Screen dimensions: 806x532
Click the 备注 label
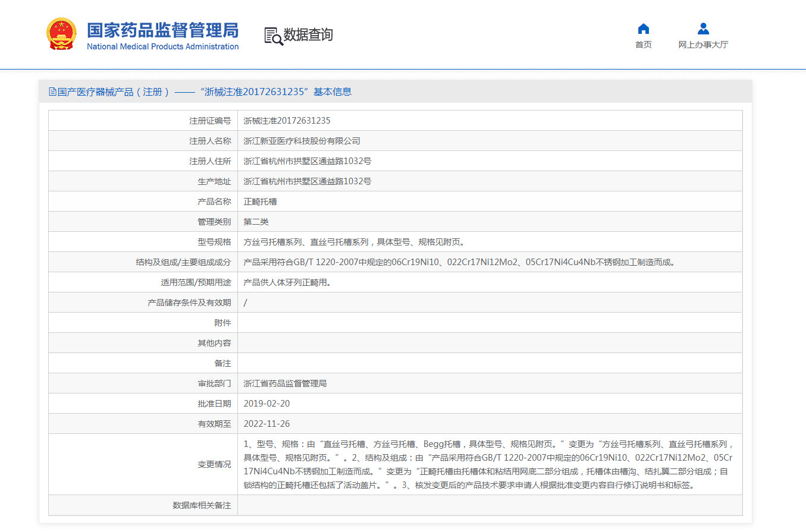[222, 363]
